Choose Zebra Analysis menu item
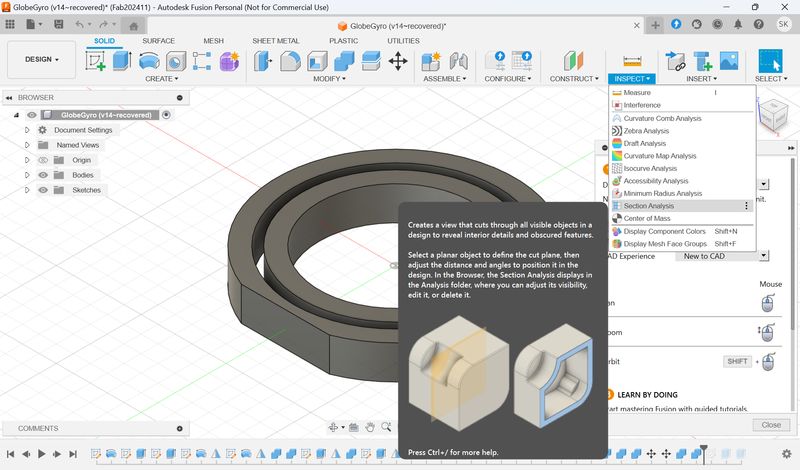 point(682,131)
